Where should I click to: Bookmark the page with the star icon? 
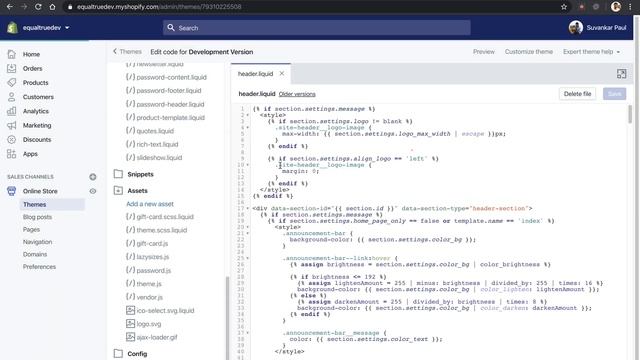pos(564,7)
